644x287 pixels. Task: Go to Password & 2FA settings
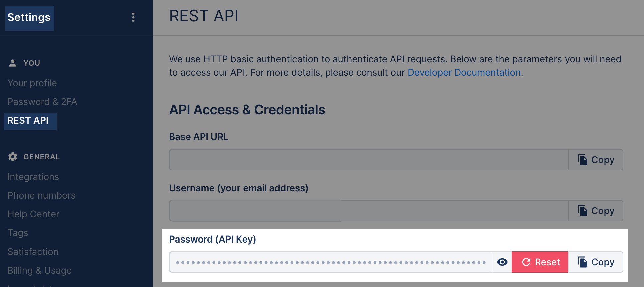click(x=42, y=102)
